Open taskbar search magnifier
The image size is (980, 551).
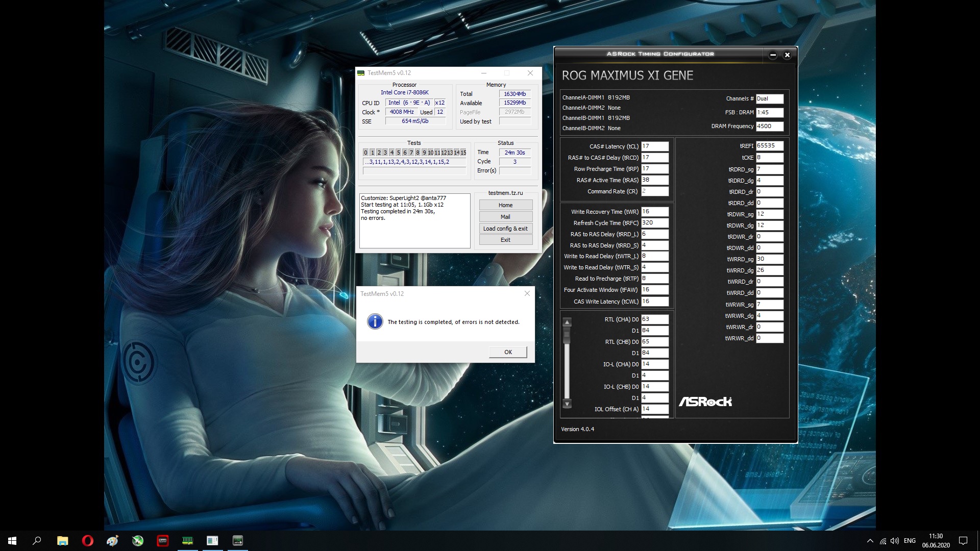click(37, 541)
